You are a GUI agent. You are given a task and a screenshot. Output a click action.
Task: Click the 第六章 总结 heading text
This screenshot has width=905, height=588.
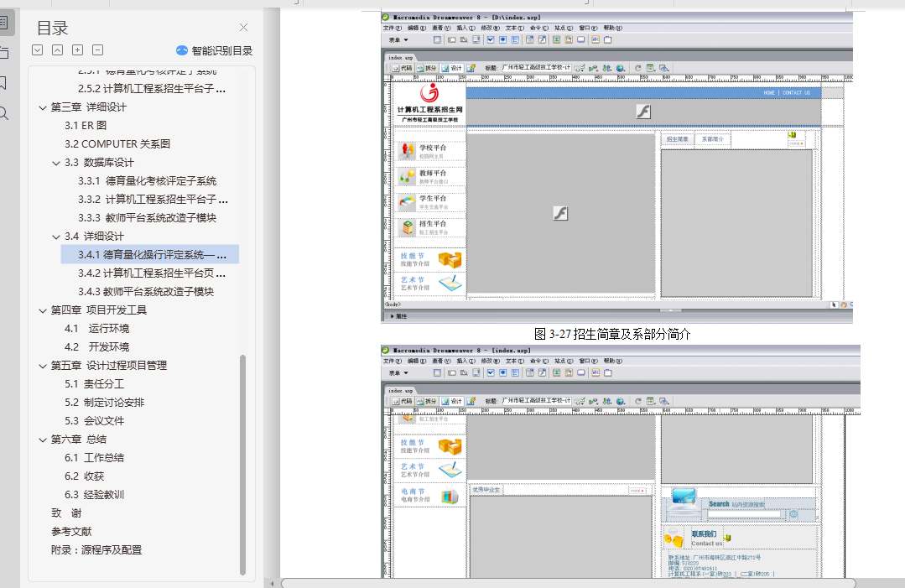pos(79,440)
